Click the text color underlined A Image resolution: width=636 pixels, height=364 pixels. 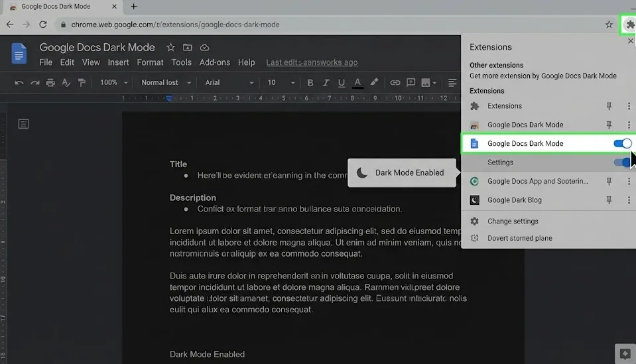click(357, 83)
